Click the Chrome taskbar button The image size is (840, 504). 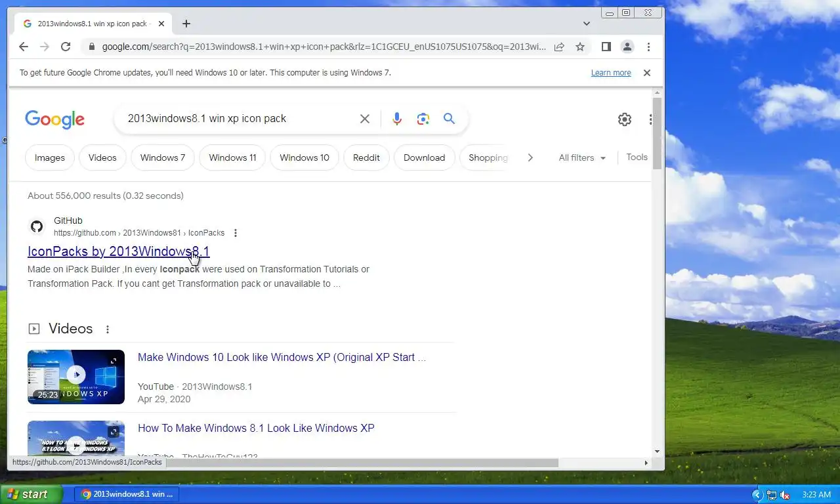127,494
